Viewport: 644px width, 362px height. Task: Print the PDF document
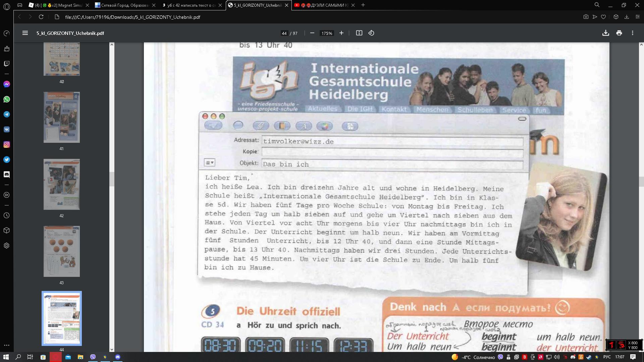[619, 33]
